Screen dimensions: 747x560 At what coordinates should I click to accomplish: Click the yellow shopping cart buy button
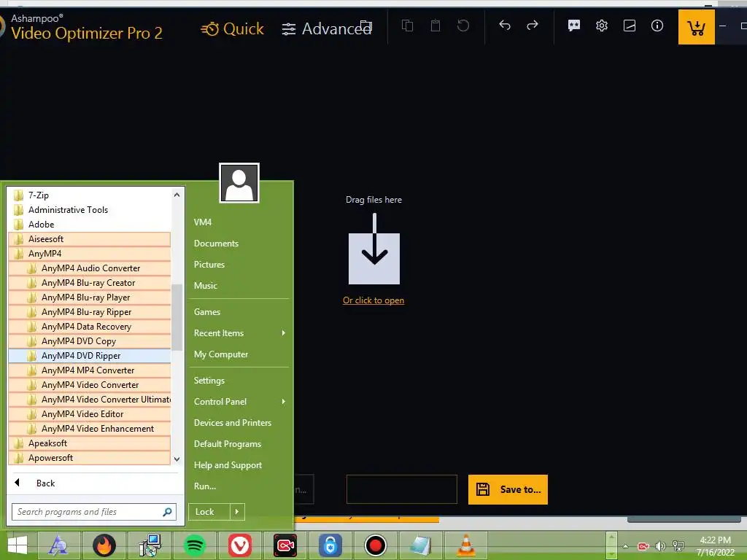[697, 27]
